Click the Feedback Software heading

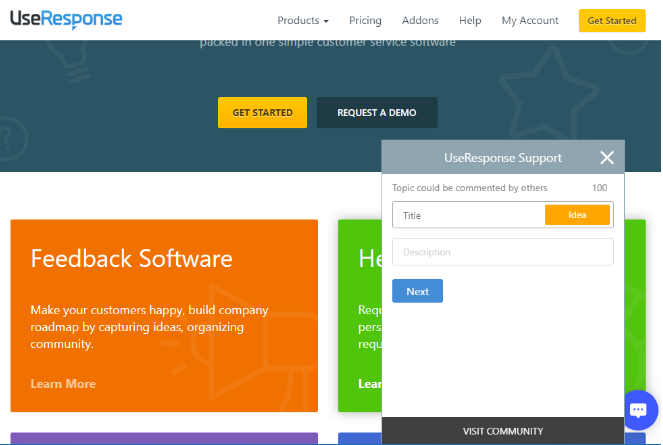(x=132, y=258)
